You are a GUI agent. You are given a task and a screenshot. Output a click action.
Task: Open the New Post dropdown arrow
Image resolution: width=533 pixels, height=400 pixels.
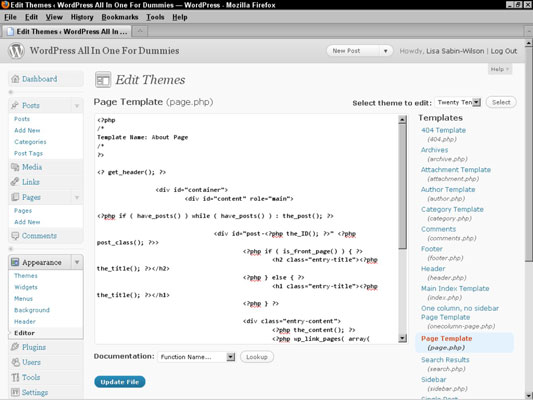click(x=385, y=51)
